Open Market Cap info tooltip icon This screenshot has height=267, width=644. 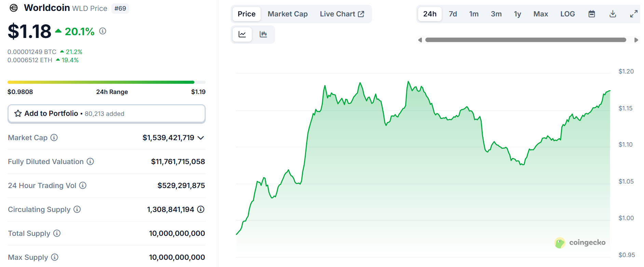(x=54, y=137)
